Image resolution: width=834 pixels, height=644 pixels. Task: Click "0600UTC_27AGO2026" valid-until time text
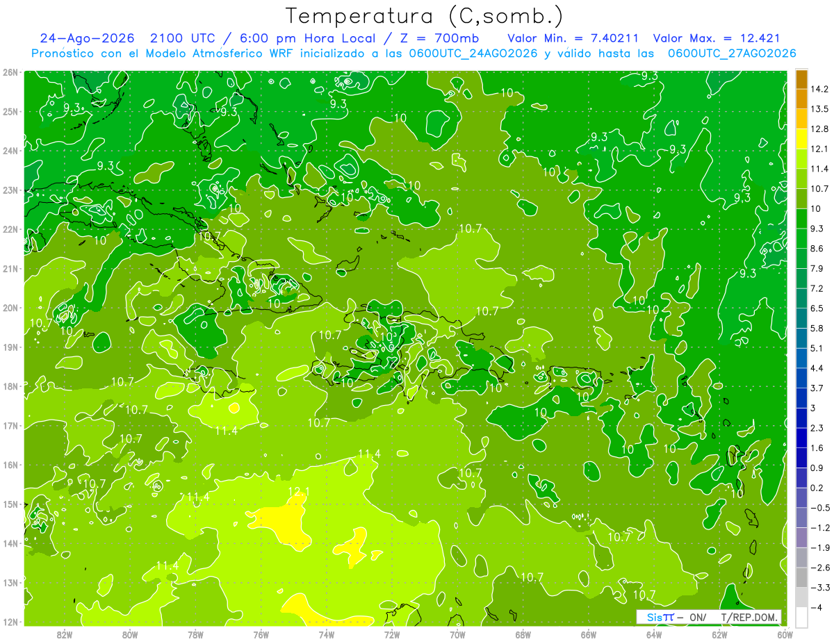tap(732, 53)
